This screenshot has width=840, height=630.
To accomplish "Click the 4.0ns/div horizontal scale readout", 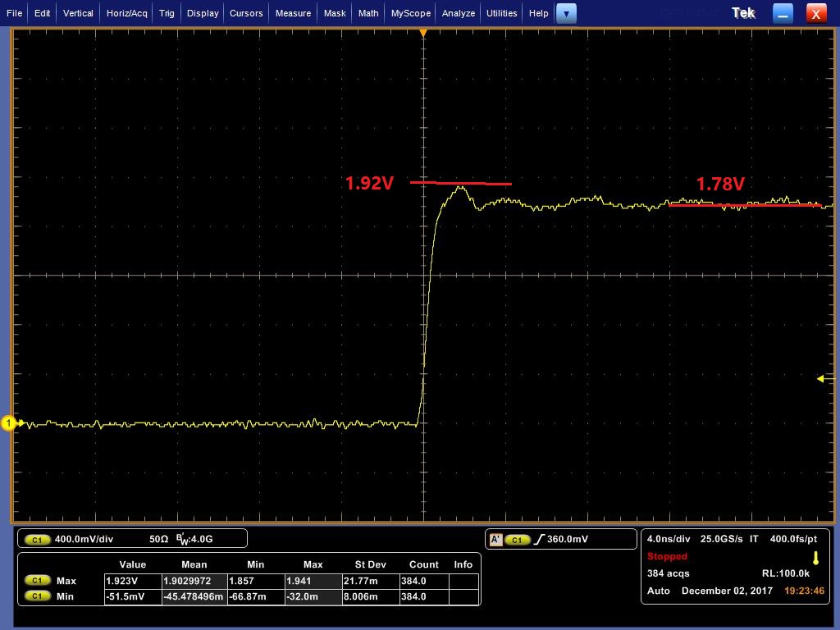I will pyautogui.click(x=669, y=539).
